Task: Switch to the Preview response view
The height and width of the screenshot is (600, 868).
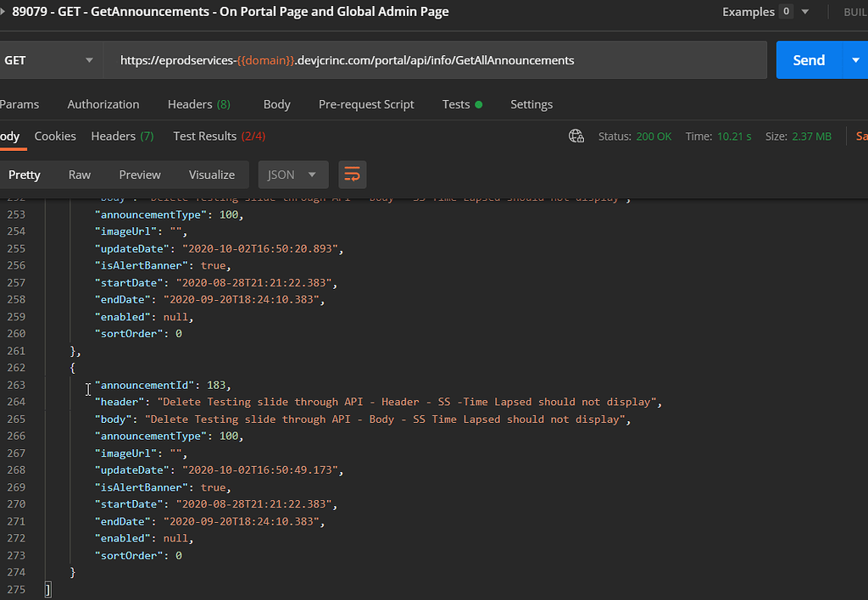Action: click(x=139, y=174)
